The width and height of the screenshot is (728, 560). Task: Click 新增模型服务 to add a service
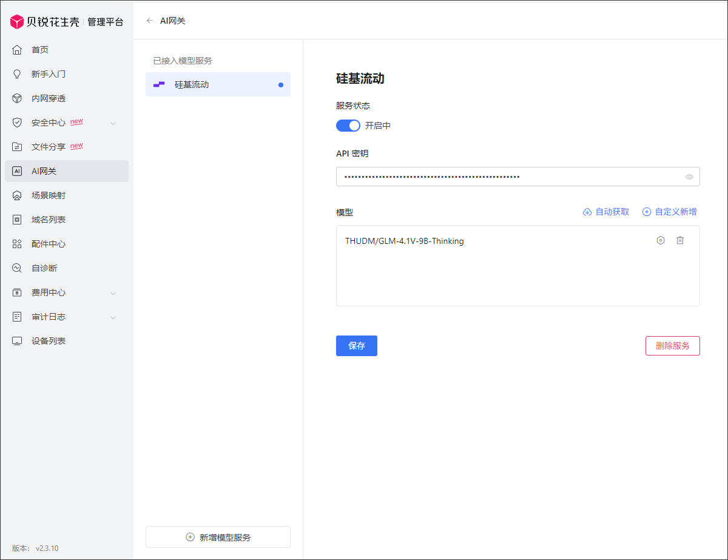pyautogui.click(x=218, y=537)
